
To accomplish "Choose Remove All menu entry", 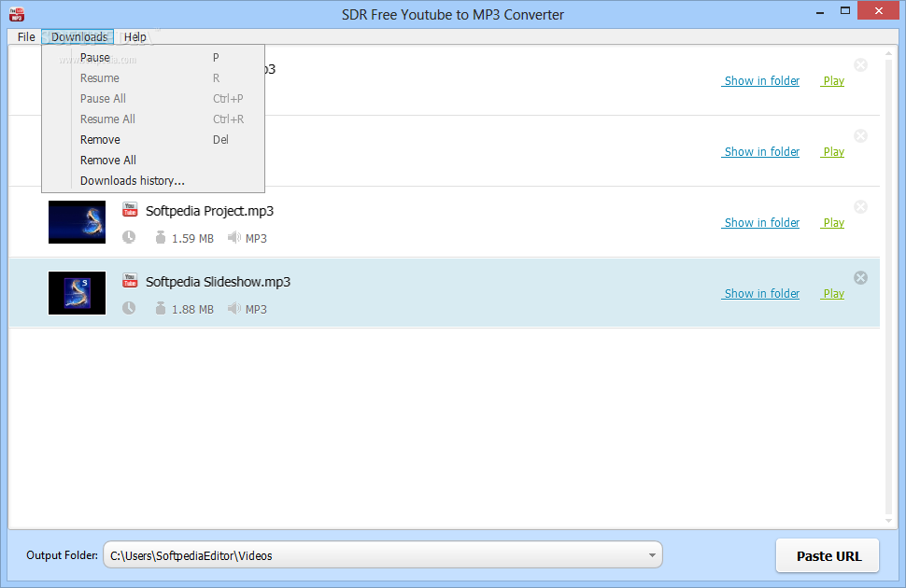I will [153, 160].
